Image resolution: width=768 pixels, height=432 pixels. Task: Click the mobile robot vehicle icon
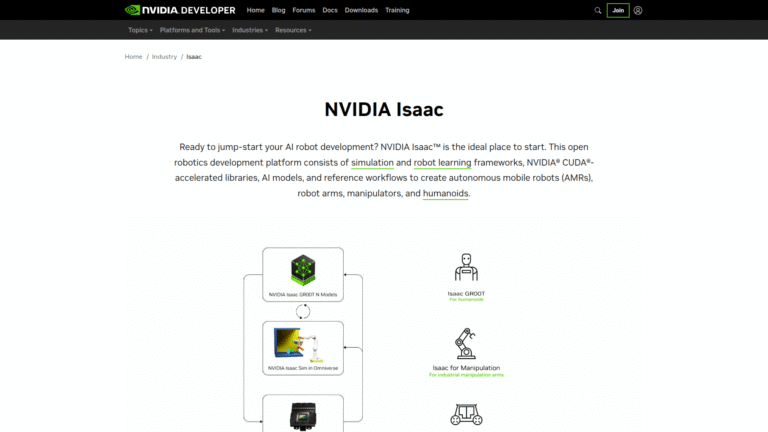click(x=466, y=414)
